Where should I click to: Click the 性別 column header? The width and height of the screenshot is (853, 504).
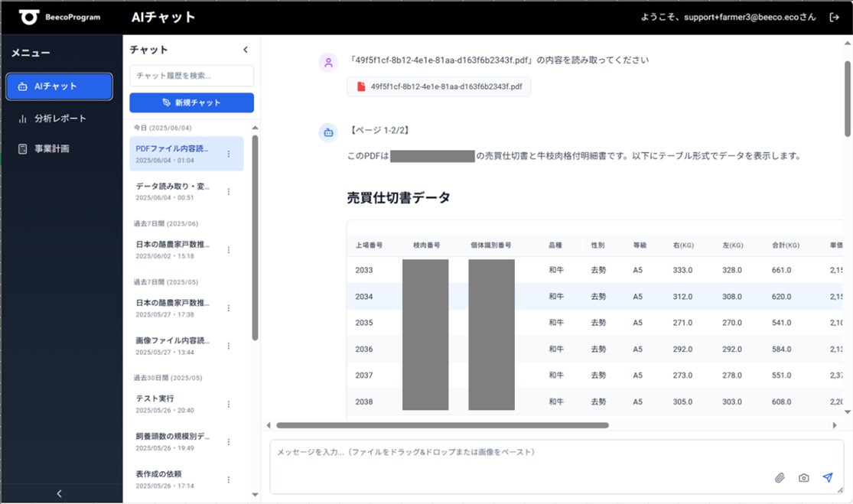pyautogui.click(x=597, y=245)
